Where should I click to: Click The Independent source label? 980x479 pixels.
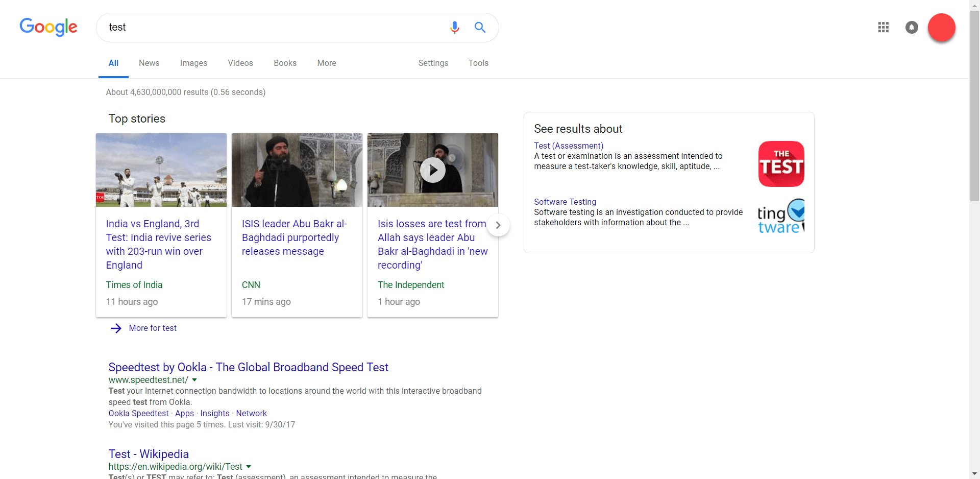411,284
